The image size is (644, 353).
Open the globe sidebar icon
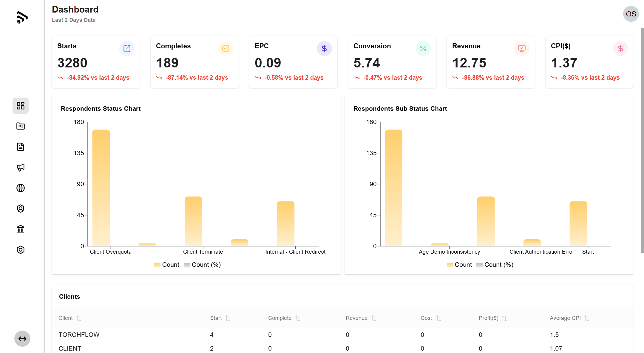point(21,188)
